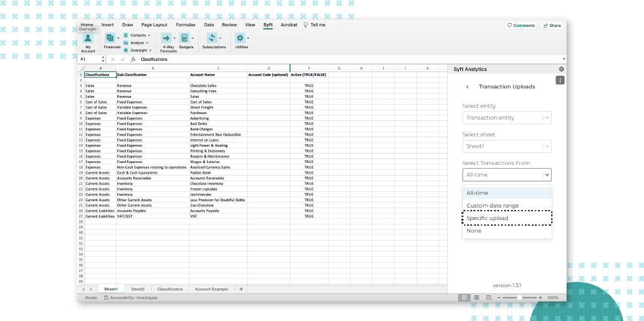This screenshot has width=644, height=321.
Task: Expand the Analyze dropdown arrow
Action: tap(147, 43)
